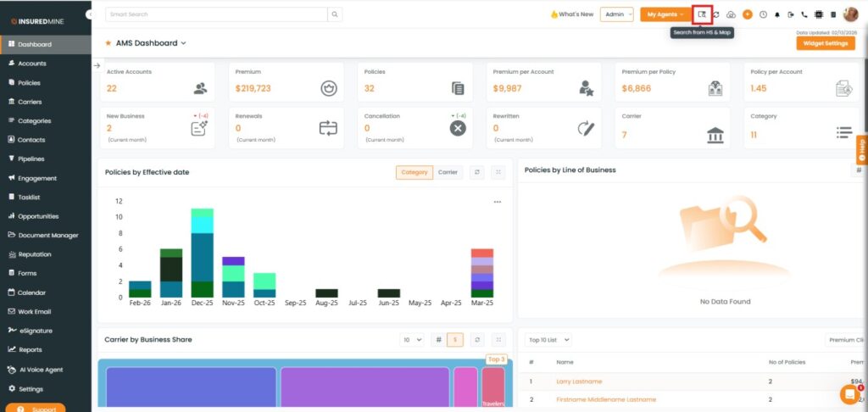
Task: Toggle chart grouping to Category
Action: click(x=414, y=172)
